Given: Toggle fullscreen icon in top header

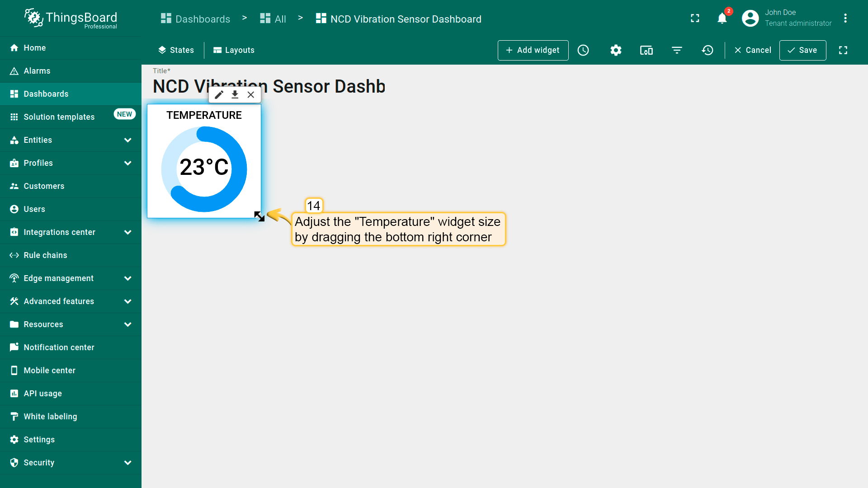Looking at the screenshot, I should 695,18.
